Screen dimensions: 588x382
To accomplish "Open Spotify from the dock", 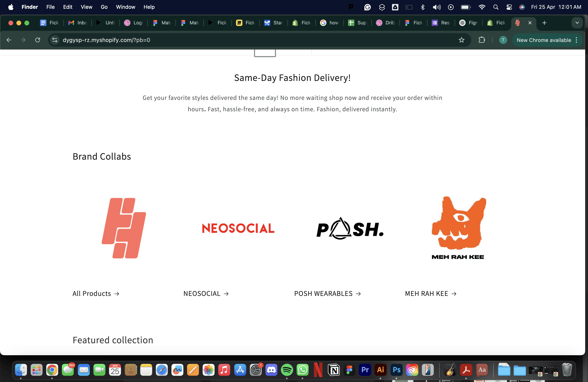I will [287, 370].
